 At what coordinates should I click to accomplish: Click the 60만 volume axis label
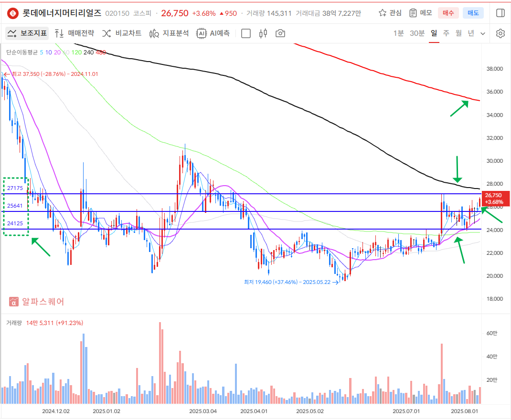click(492, 333)
